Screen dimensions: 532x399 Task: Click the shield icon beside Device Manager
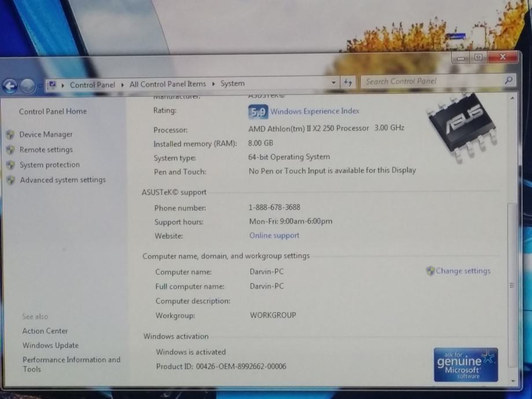click(10, 135)
